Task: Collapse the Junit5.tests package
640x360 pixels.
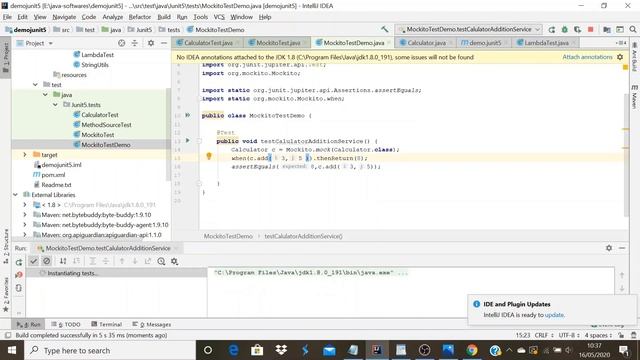Action: click(x=55, y=104)
